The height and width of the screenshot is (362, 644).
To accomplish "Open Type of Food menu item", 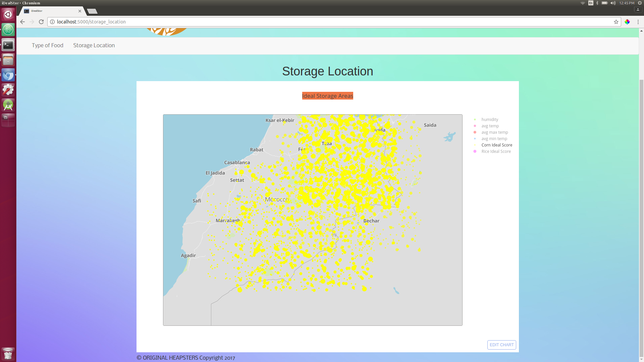I will point(47,46).
